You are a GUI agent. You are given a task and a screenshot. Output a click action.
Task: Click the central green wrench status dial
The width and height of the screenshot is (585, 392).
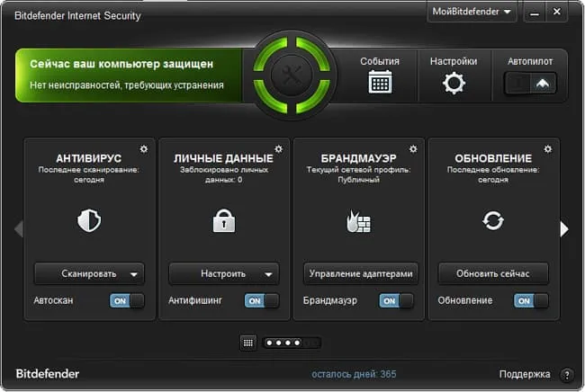coord(292,75)
